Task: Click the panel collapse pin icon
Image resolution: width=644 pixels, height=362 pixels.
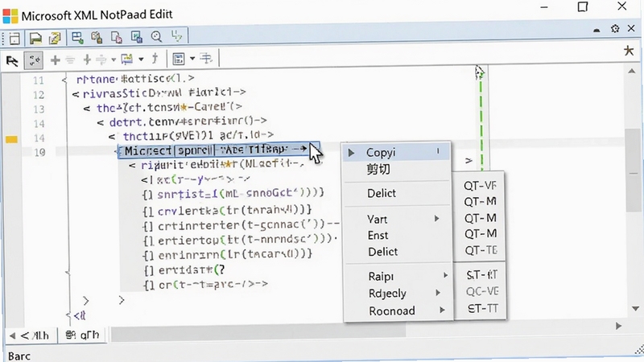Action: pyautogui.click(x=597, y=30)
